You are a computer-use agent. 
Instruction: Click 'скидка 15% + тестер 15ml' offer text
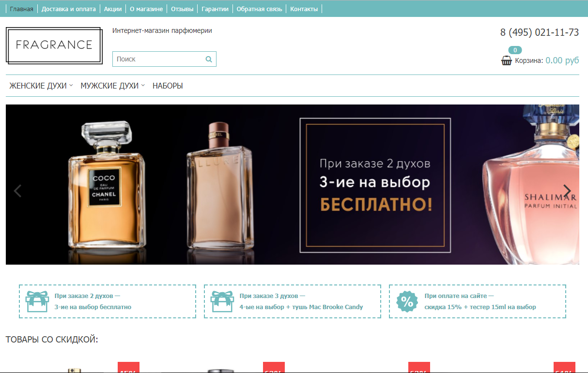coord(480,307)
